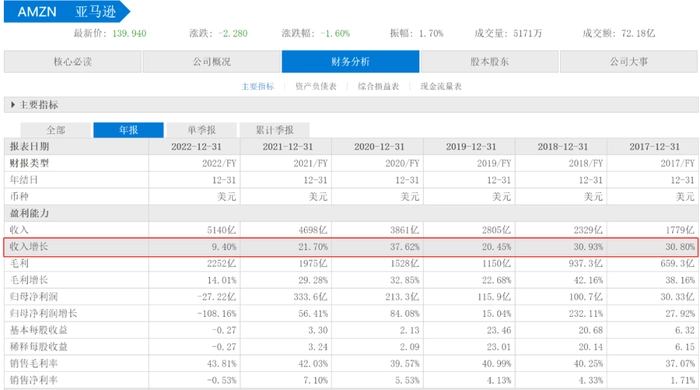
Task: View the 综合损益表 link
Action: (378, 86)
